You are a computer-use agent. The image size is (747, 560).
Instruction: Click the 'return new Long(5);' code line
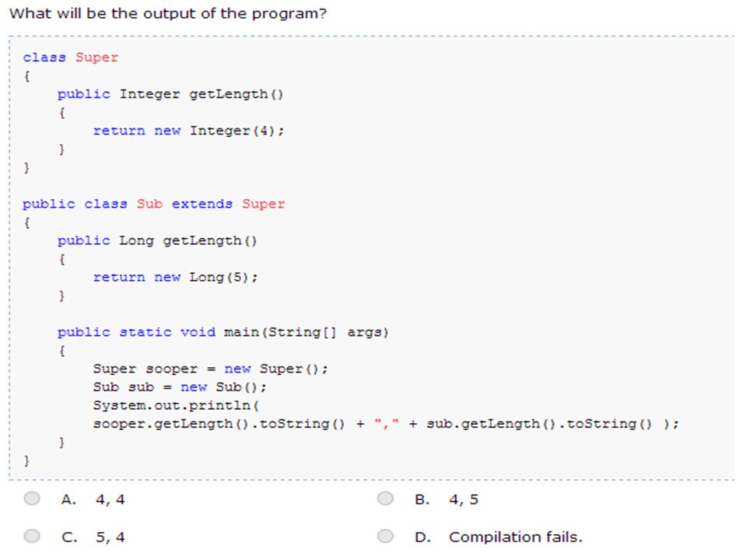click(175, 277)
